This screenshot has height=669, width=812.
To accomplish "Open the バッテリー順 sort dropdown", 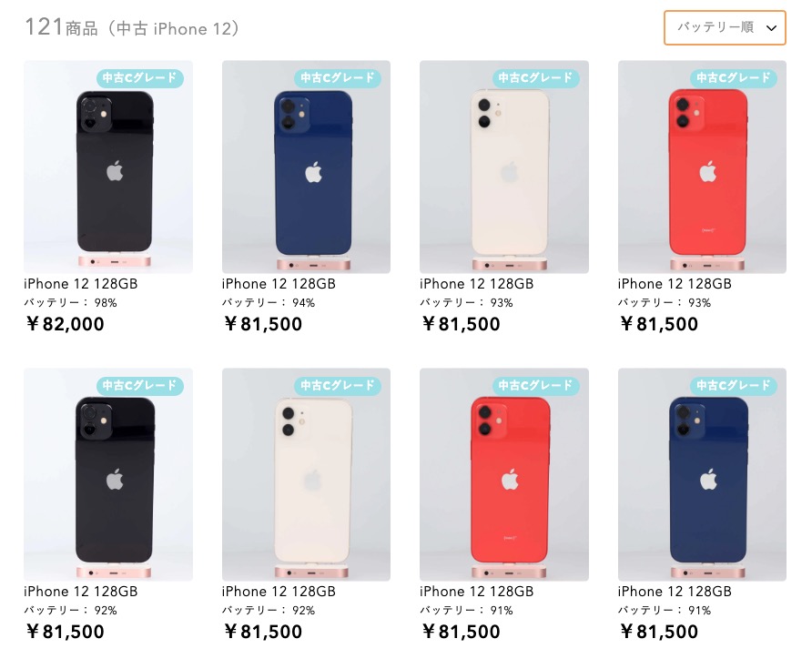I will coord(725,27).
